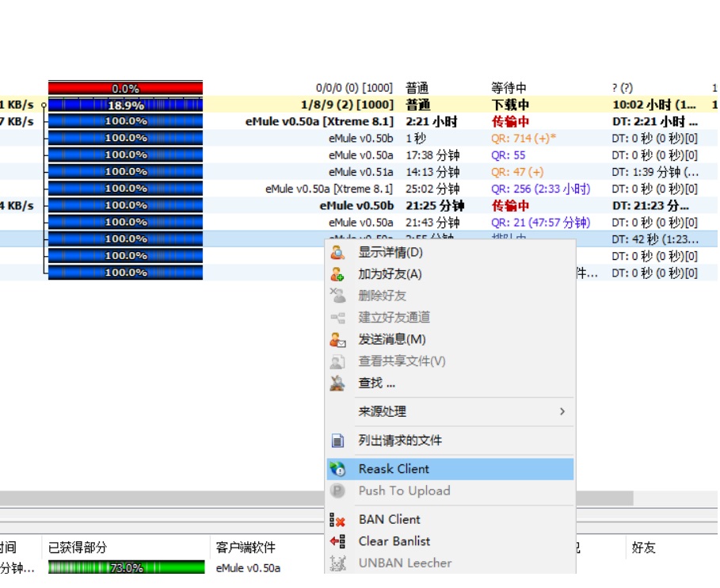Select the QR: 55 status cell
This screenshot has height=588, width=720.
pyautogui.click(x=508, y=155)
